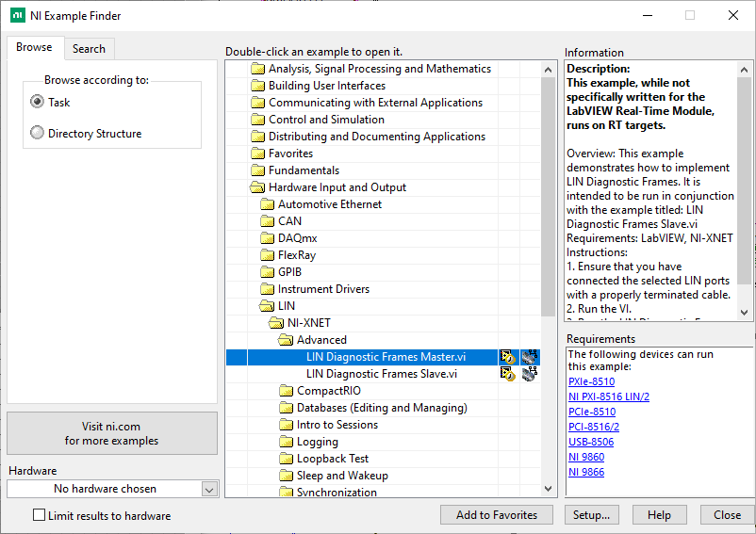Click folder icon beside CompactRIO

[x=286, y=391]
